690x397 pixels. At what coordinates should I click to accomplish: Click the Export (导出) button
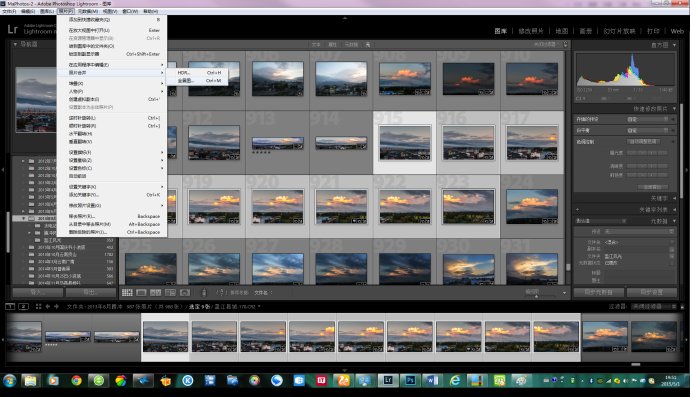[x=91, y=292]
